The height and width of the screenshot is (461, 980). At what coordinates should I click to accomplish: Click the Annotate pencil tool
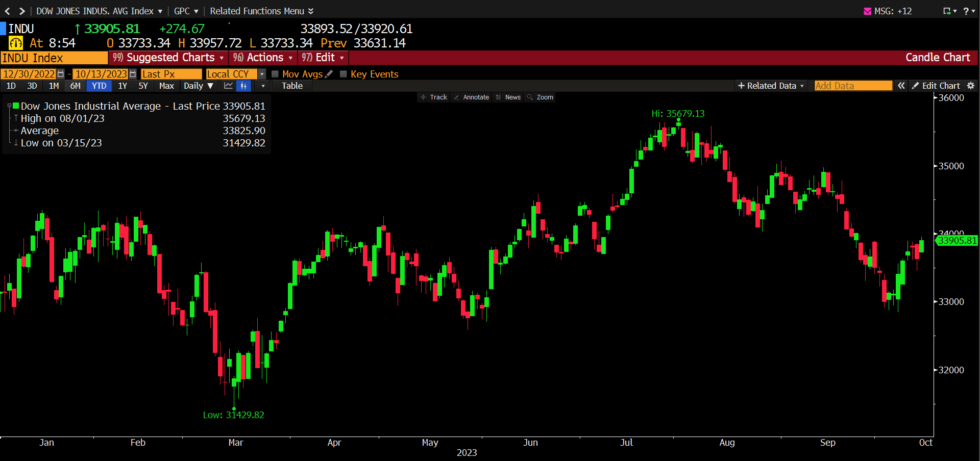point(471,97)
